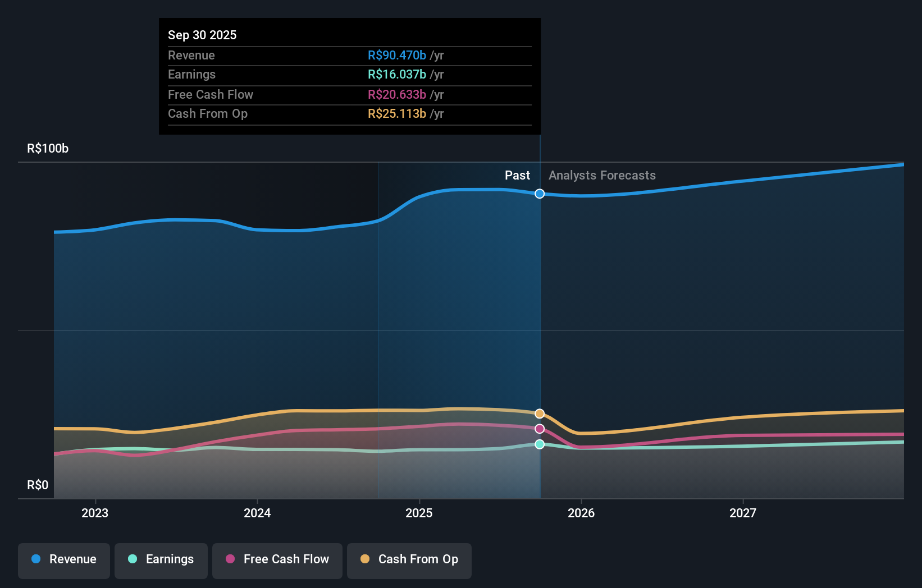Click the Earnings value R$16.037b in tooltip
This screenshot has width=922, height=588.
[396, 74]
